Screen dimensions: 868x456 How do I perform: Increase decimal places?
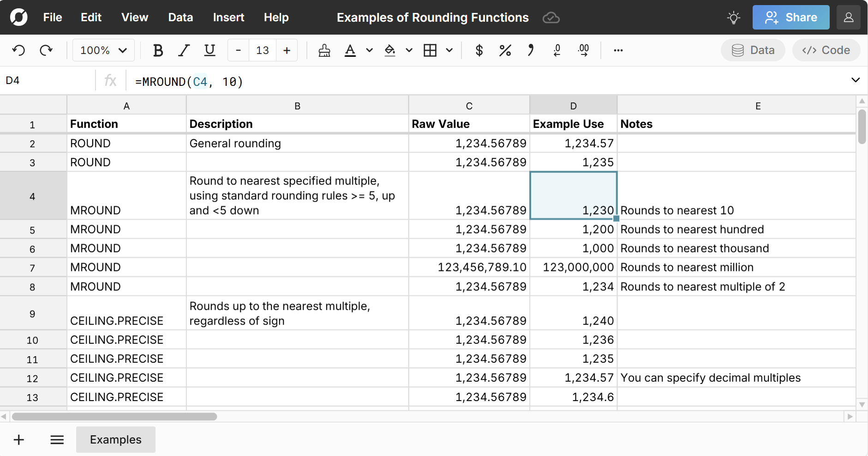[x=583, y=50]
